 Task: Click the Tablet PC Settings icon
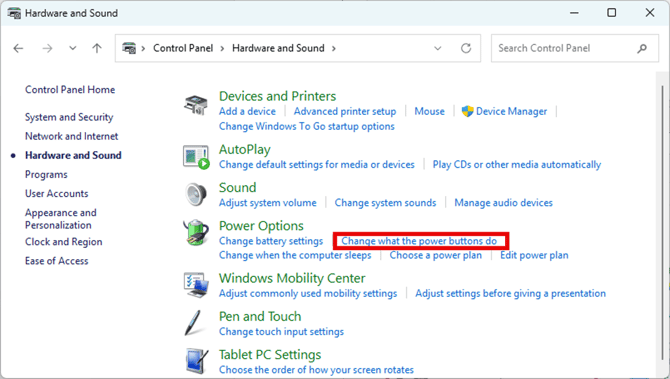click(x=197, y=361)
